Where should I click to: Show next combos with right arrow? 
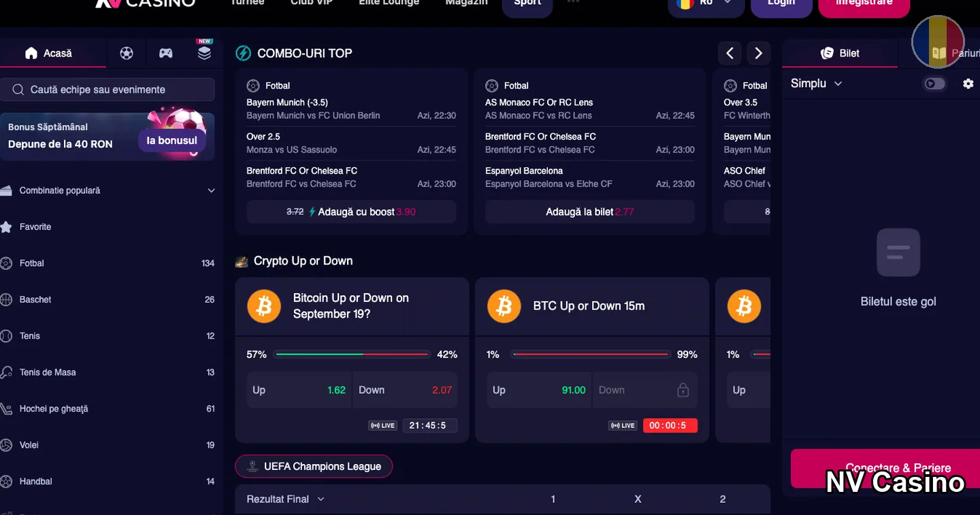pos(759,53)
